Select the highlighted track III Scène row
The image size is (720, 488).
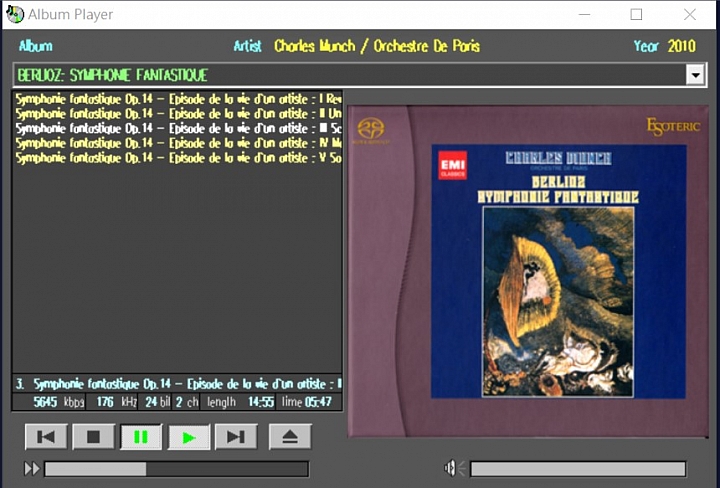(x=178, y=129)
